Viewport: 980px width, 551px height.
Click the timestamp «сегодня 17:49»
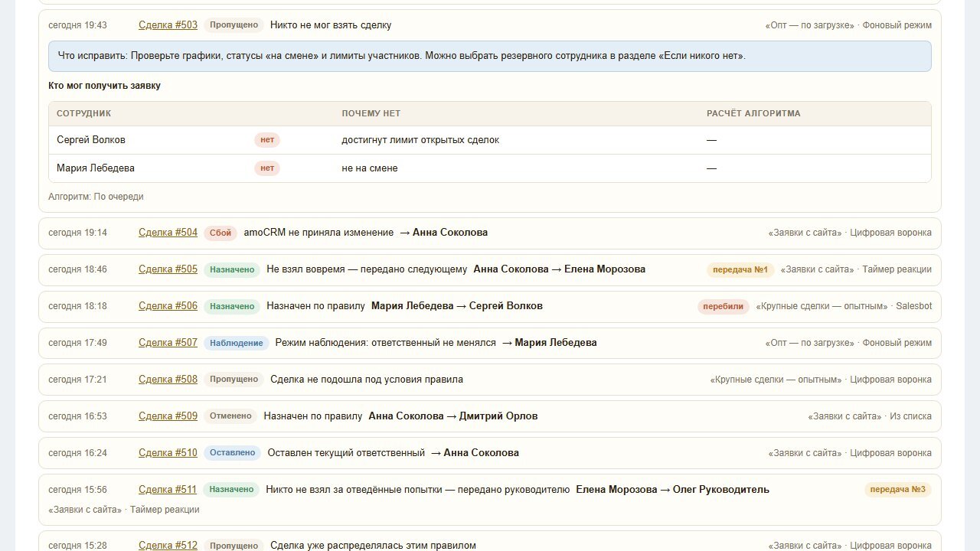77,343
